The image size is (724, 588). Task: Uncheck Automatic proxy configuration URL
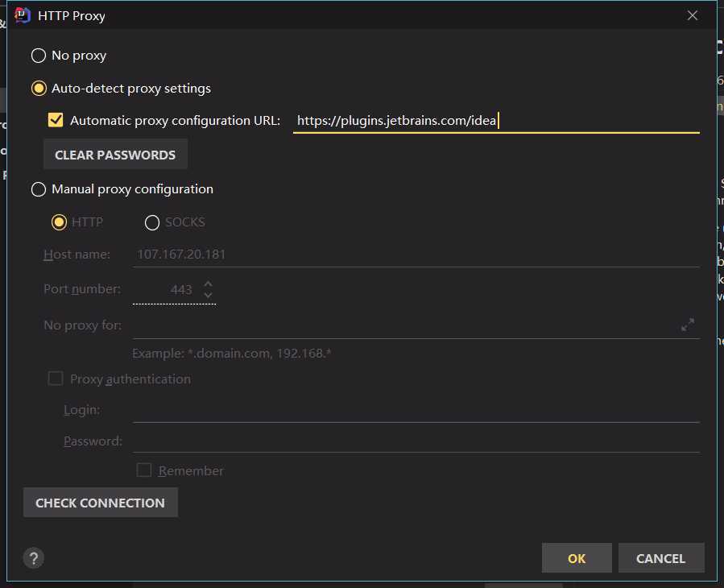coord(56,121)
